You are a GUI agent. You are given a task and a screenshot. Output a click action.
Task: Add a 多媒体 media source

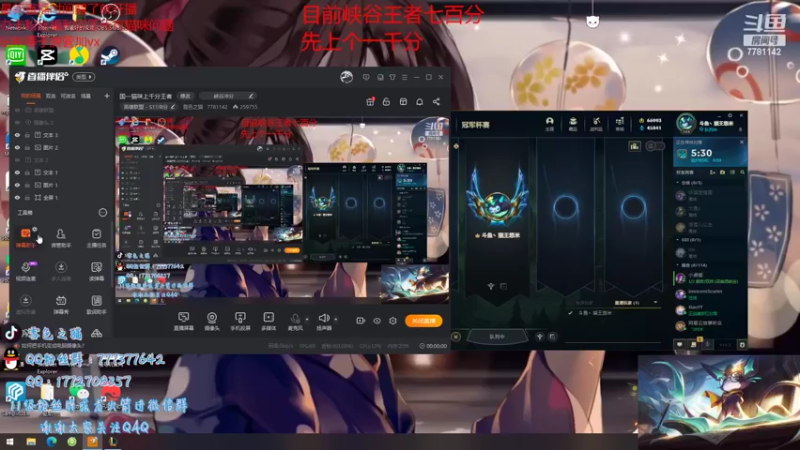click(268, 321)
